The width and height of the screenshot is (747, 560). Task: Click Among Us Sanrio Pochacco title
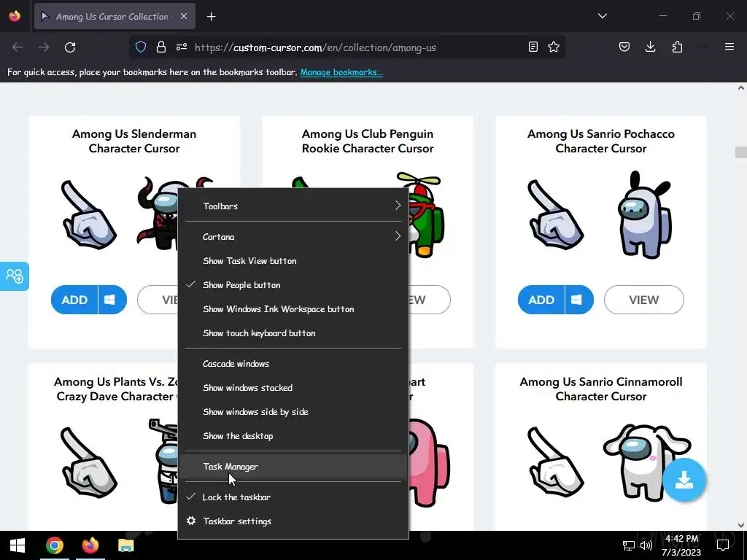pyautogui.click(x=601, y=141)
